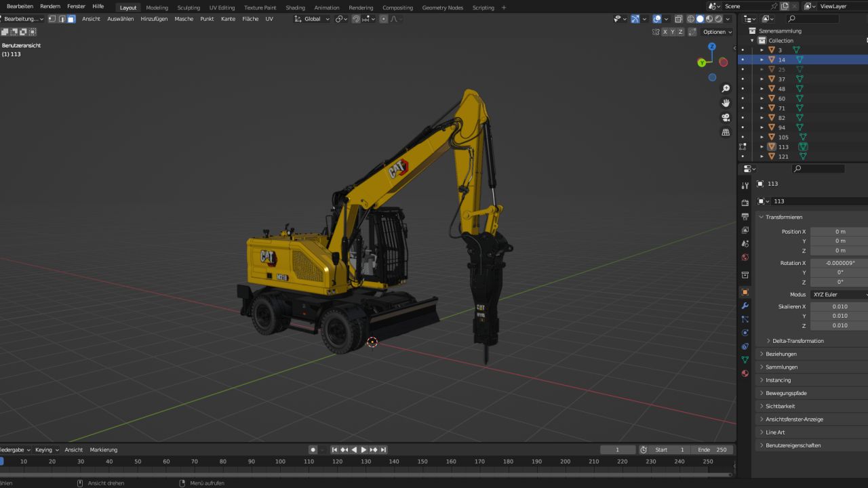Open the Optionen dropdown

pyautogui.click(x=717, y=32)
